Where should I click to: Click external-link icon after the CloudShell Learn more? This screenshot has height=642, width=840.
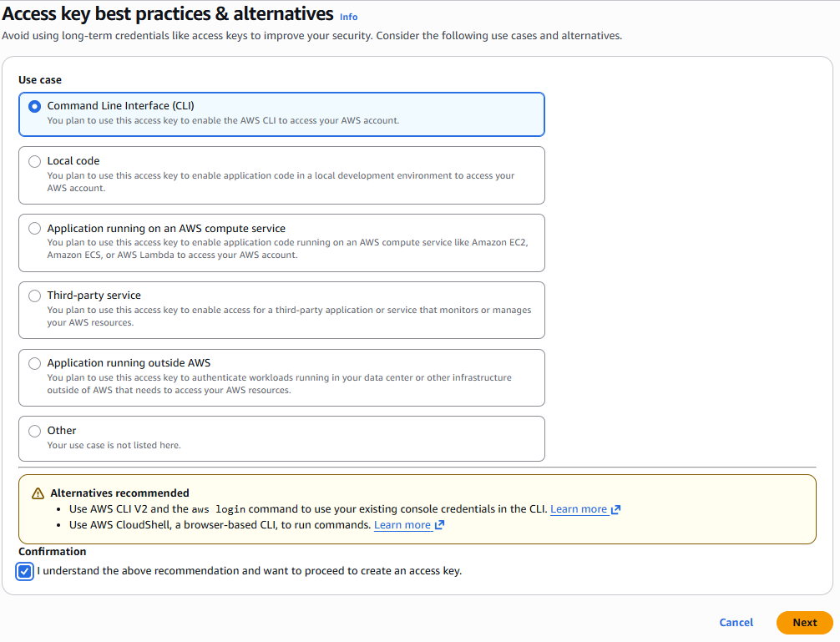click(440, 525)
